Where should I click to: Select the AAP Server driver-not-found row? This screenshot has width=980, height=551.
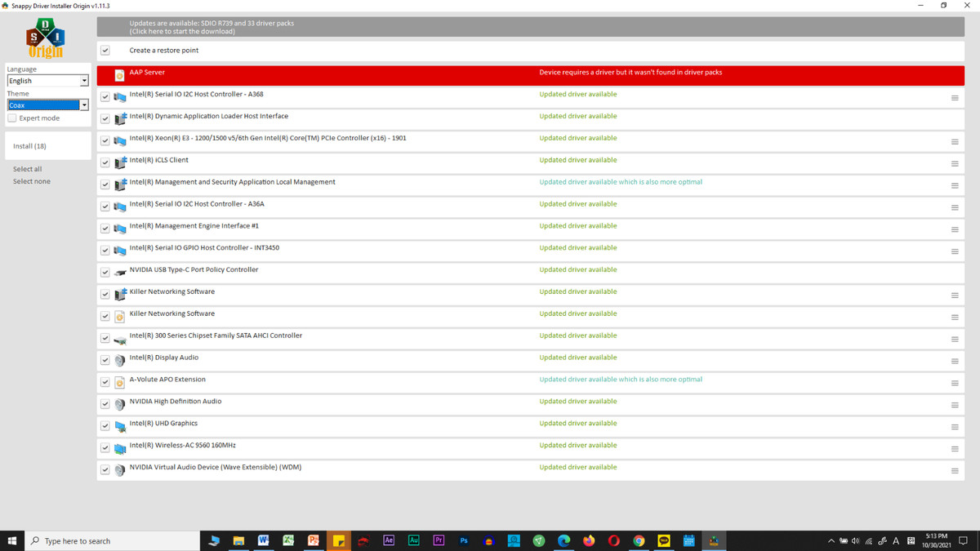[x=531, y=75]
